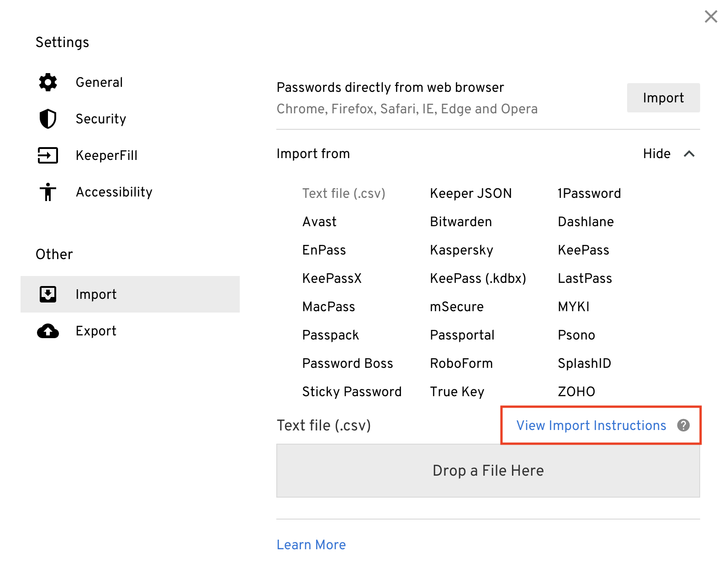Choose KeePass (.kdbx) import source
This screenshot has height=573, width=728.
tap(478, 278)
